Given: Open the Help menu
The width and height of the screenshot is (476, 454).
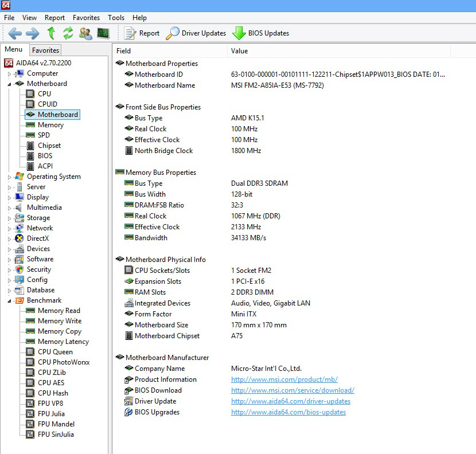Looking at the screenshot, I should click(139, 18).
